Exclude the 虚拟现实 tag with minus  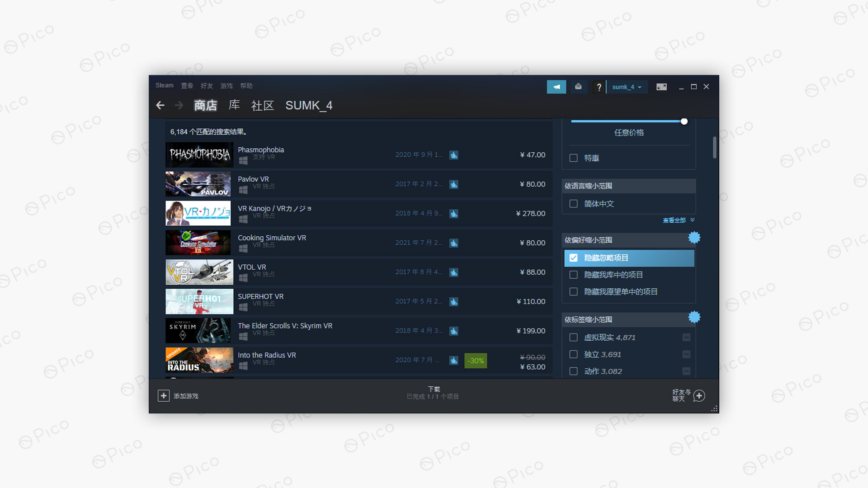click(686, 338)
